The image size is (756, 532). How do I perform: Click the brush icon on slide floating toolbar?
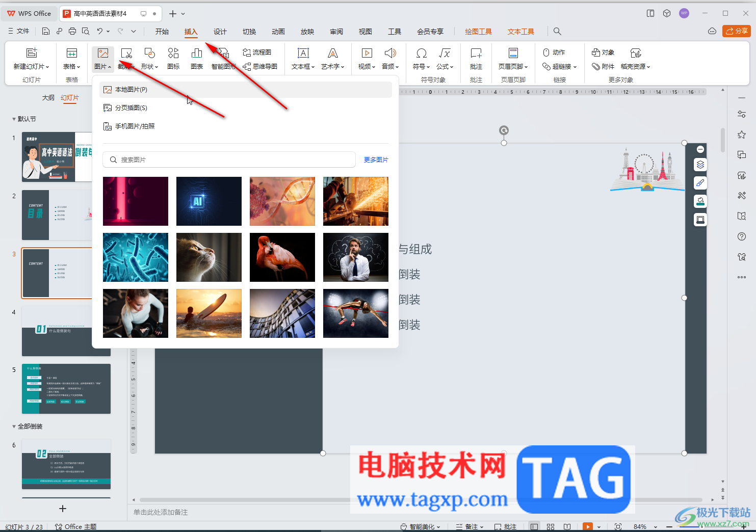pyautogui.click(x=700, y=183)
